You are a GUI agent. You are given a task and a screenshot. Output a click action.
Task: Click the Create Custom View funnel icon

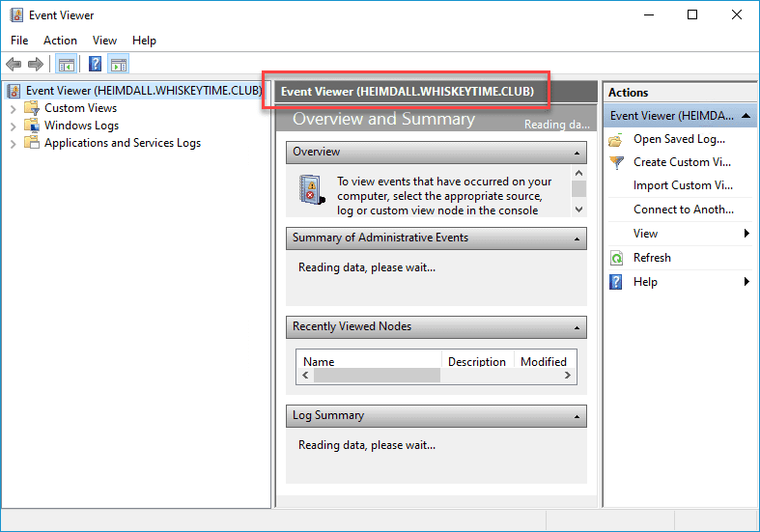pos(616,163)
